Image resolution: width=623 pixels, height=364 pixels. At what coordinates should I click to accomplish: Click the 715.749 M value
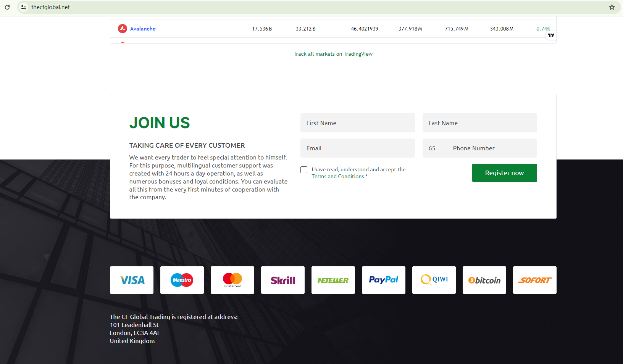pos(457,29)
